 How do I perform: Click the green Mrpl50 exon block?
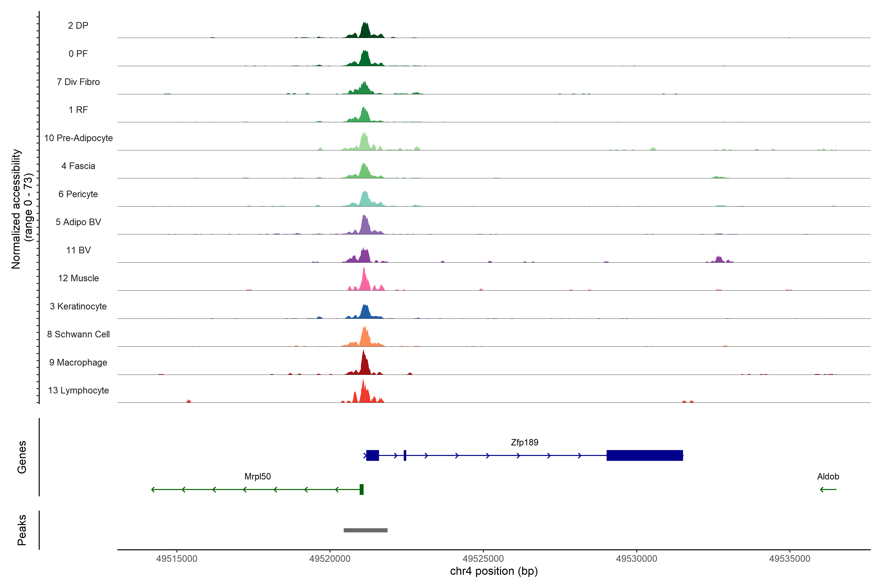coord(362,489)
